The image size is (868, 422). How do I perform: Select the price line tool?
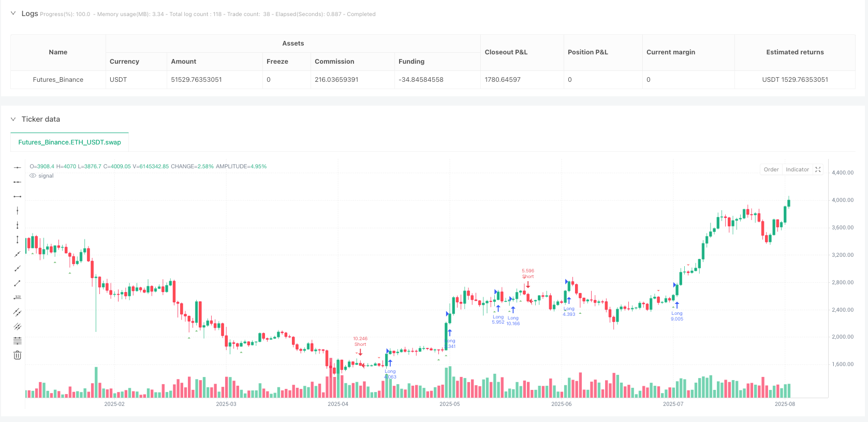point(17,297)
